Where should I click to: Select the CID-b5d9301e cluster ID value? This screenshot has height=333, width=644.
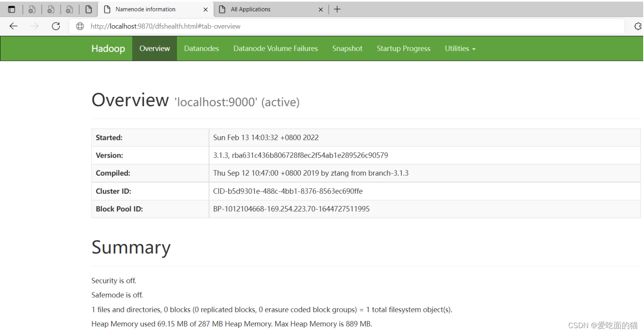coord(288,191)
